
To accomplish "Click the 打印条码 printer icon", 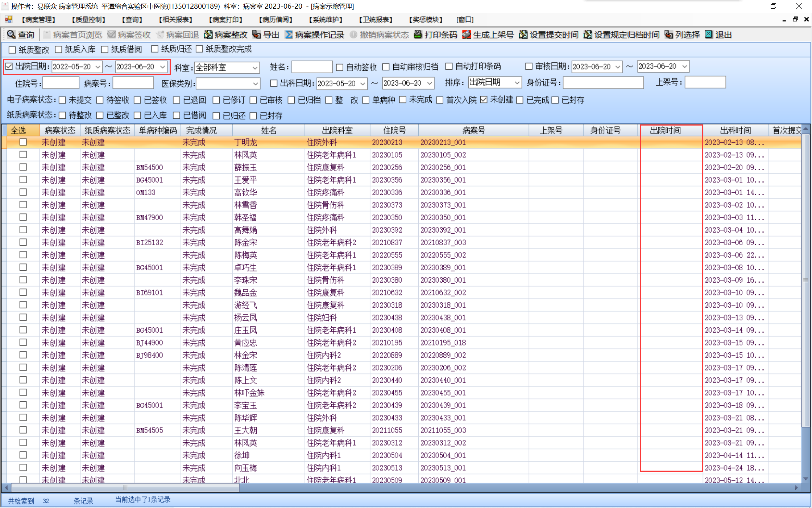I will tap(418, 34).
